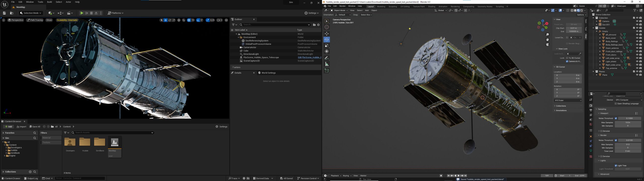Click Blender zoom magnifier gizmo in viewport
The width and height of the screenshot is (644, 181).
547,34
